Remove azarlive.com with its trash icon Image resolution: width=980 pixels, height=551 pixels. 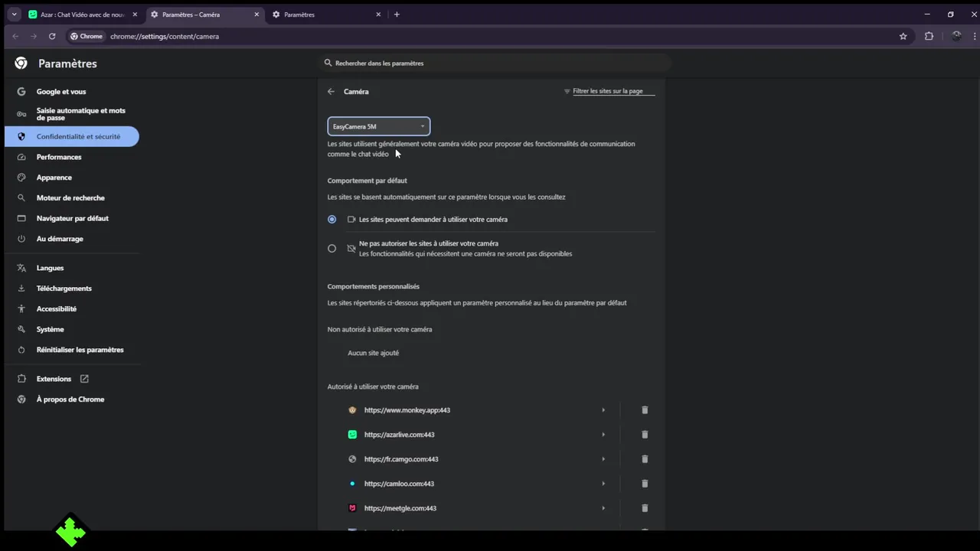(645, 435)
